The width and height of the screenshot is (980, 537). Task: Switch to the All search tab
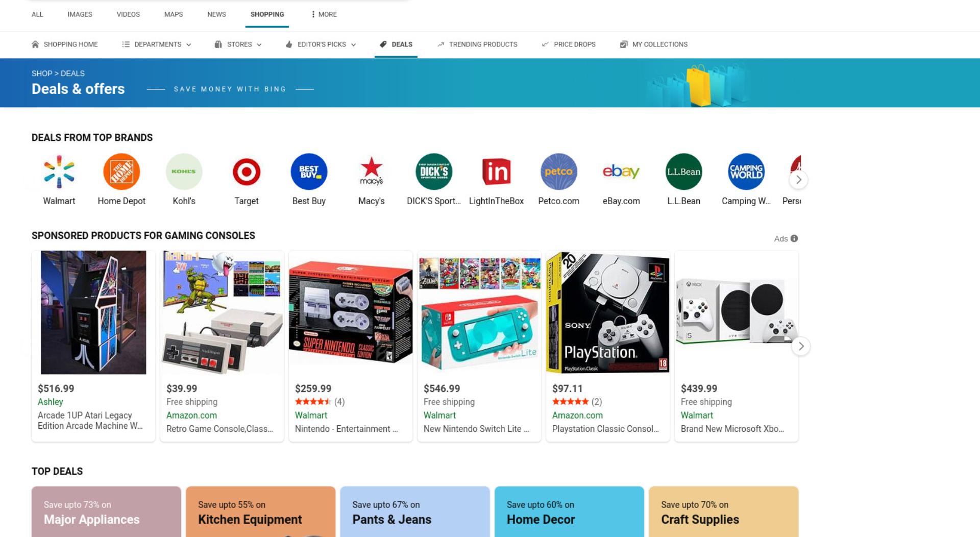pyautogui.click(x=37, y=14)
